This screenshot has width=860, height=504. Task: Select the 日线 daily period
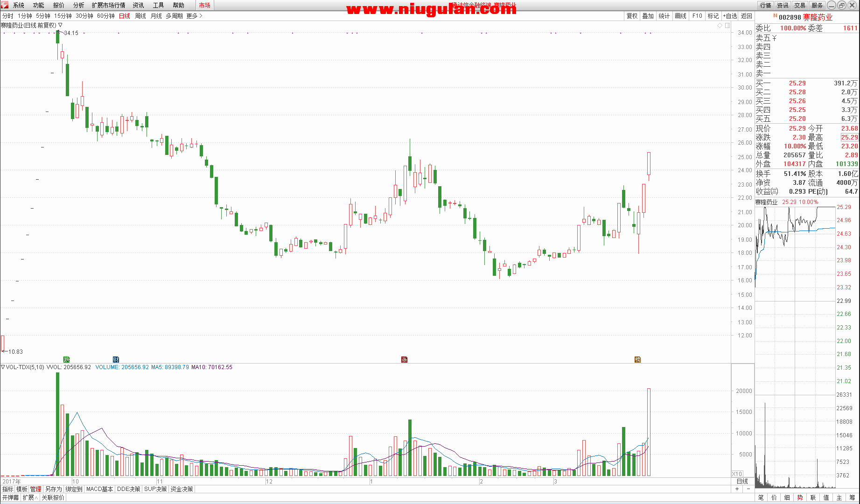pos(125,16)
